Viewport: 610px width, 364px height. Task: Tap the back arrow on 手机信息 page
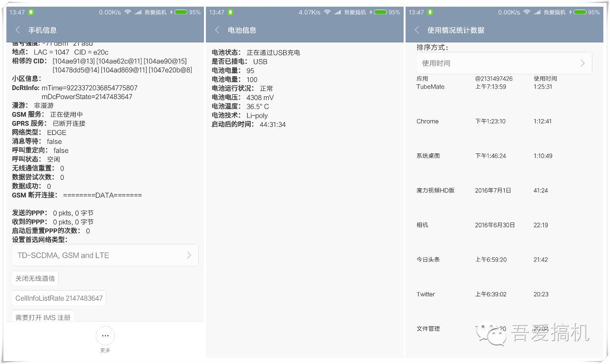pyautogui.click(x=18, y=30)
